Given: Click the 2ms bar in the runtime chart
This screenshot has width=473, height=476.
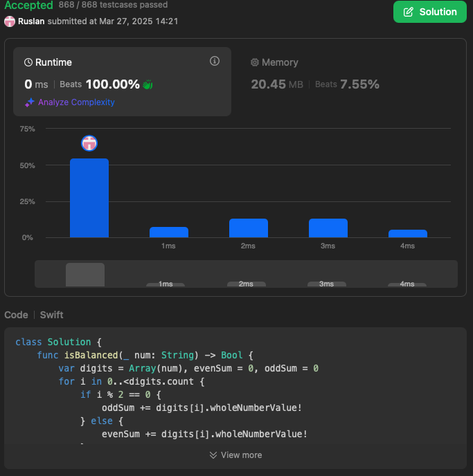Looking at the screenshot, I should [x=249, y=228].
